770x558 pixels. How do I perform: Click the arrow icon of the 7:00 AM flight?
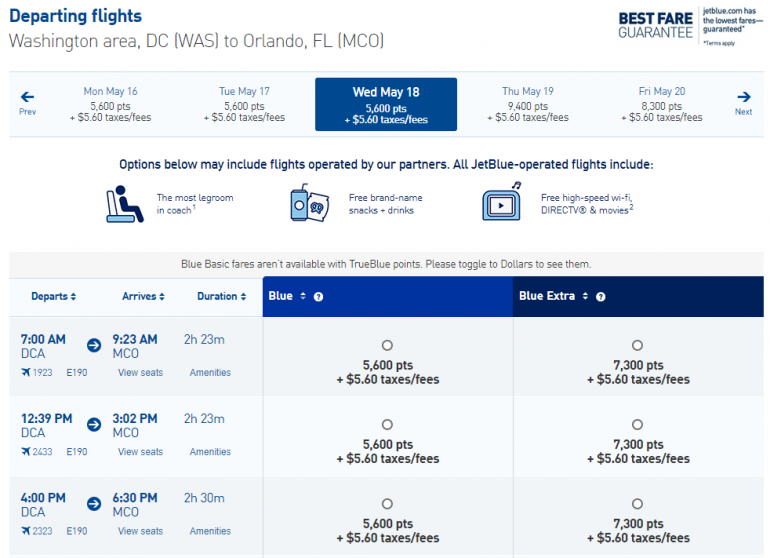tap(94, 345)
